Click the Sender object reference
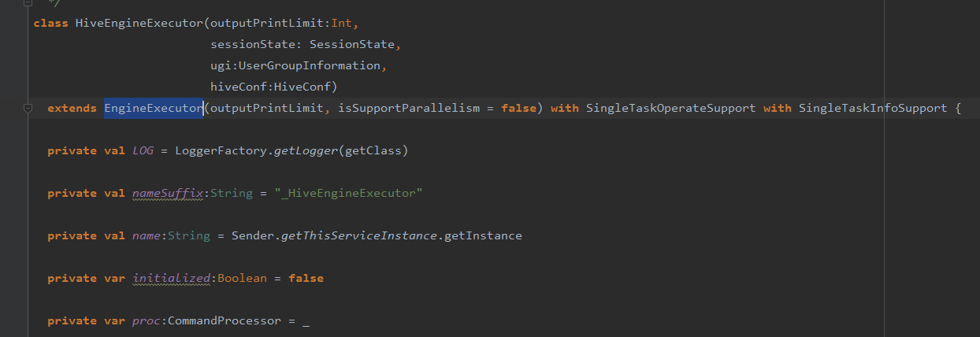The image size is (980, 337). coord(253,235)
